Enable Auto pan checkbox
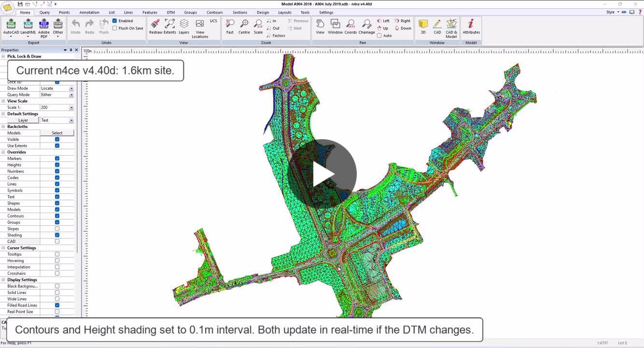The width and height of the screenshot is (644, 348). click(x=379, y=35)
